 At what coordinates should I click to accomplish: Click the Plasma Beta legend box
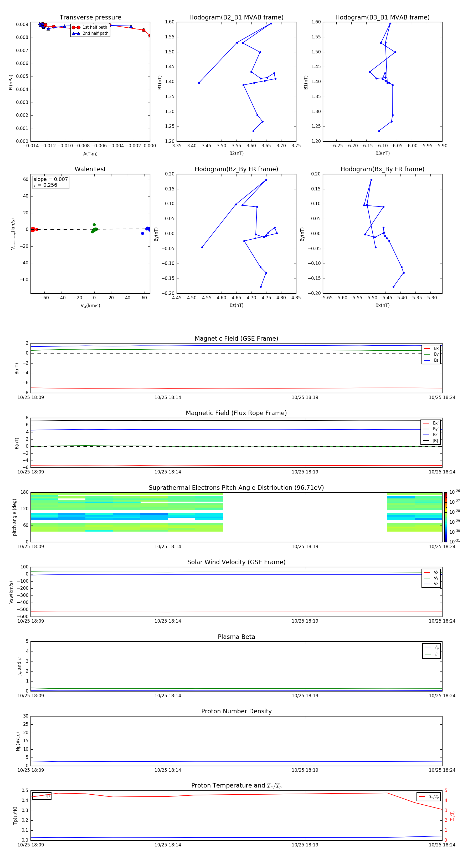point(431,651)
